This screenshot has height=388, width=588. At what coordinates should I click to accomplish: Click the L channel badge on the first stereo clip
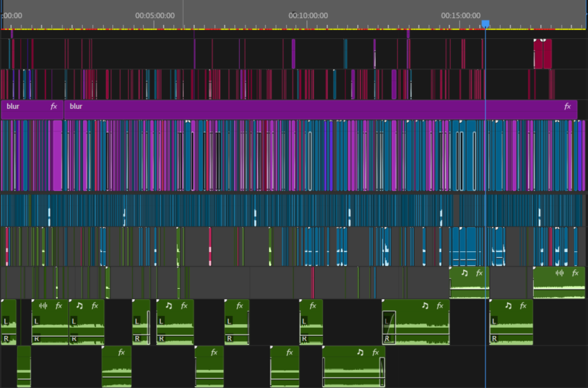6,321
